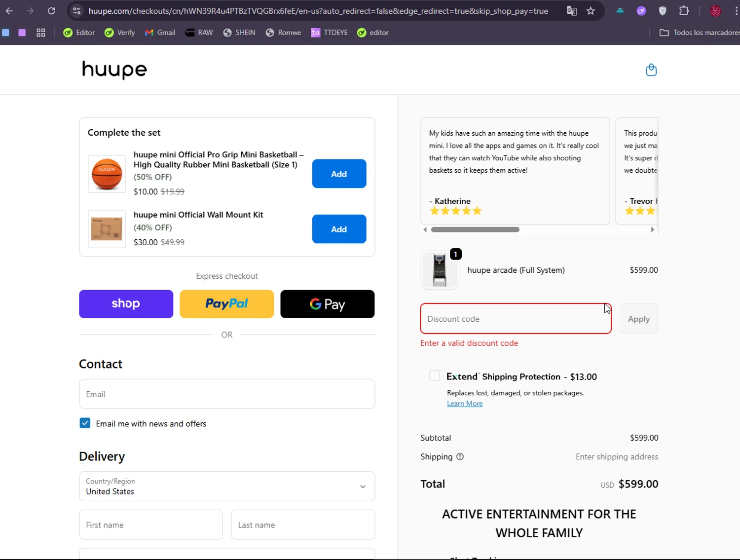
Task: Reload the checkout page
Action: coord(51,11)
